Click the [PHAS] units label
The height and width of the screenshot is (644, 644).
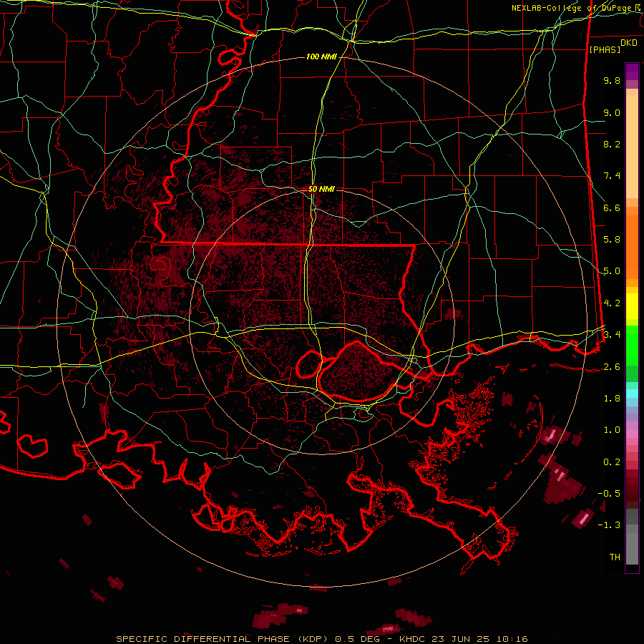(605, 49)
